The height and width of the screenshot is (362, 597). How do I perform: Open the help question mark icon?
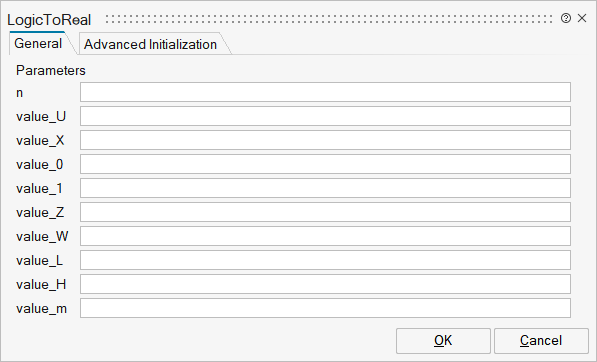566,18
